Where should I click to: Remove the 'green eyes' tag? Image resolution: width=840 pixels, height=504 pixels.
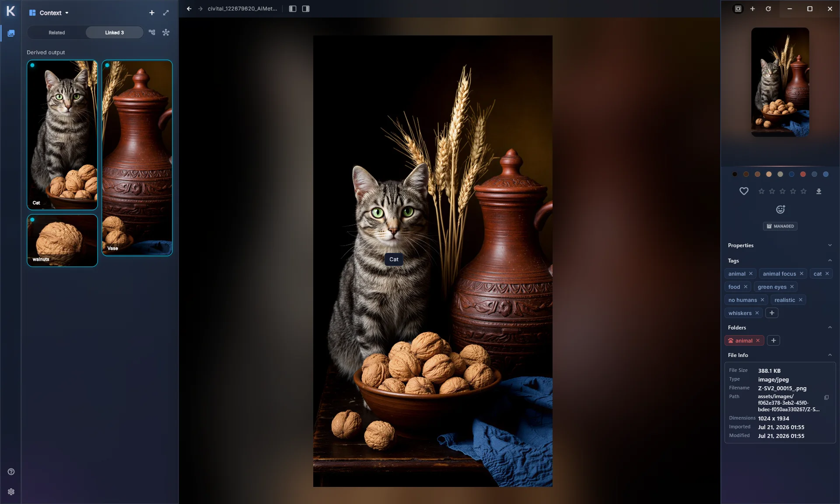[792, 287]
